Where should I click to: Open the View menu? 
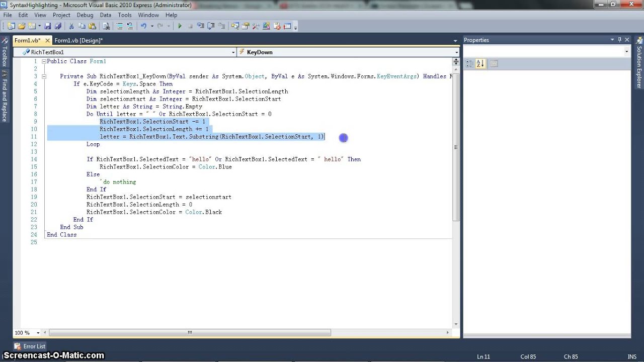point(40,15)
